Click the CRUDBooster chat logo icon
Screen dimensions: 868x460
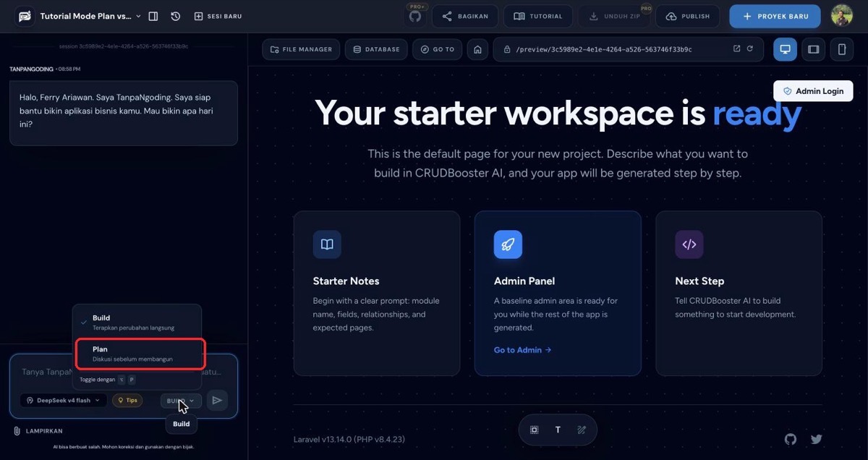(x=25, y=16)
